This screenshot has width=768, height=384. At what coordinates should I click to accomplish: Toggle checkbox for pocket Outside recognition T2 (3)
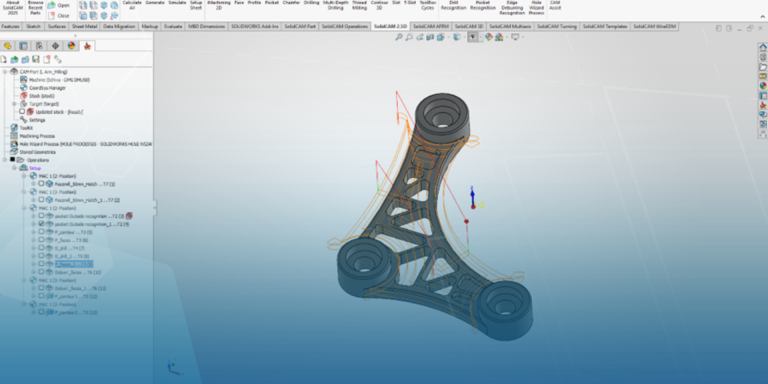[41, 216]
